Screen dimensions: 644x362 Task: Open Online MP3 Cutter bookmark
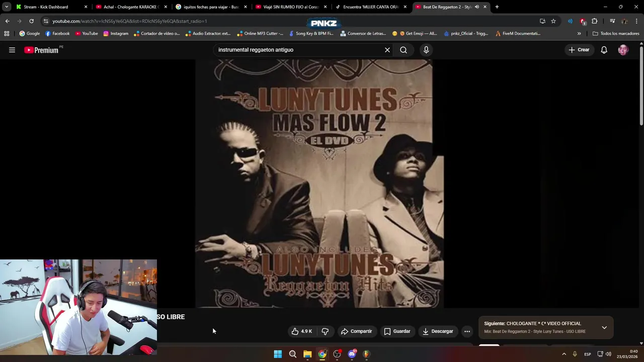coord(260,34)
